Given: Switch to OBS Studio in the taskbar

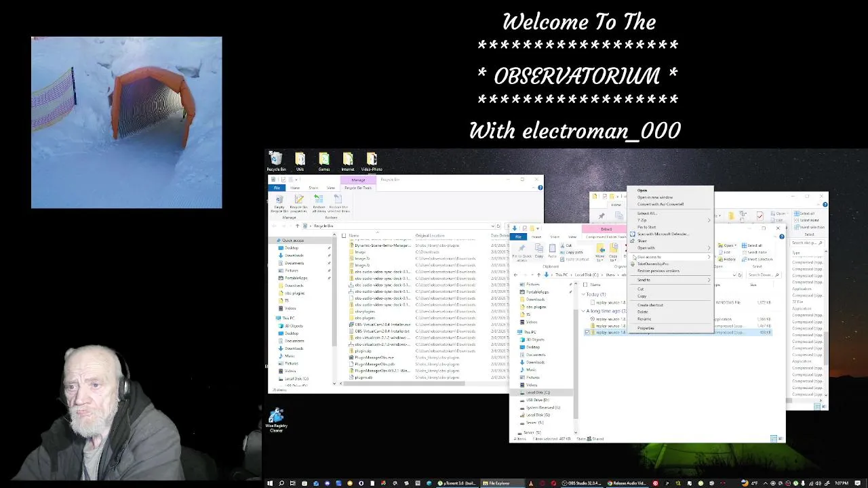Looking at the screenshot, I should (582, 483).
